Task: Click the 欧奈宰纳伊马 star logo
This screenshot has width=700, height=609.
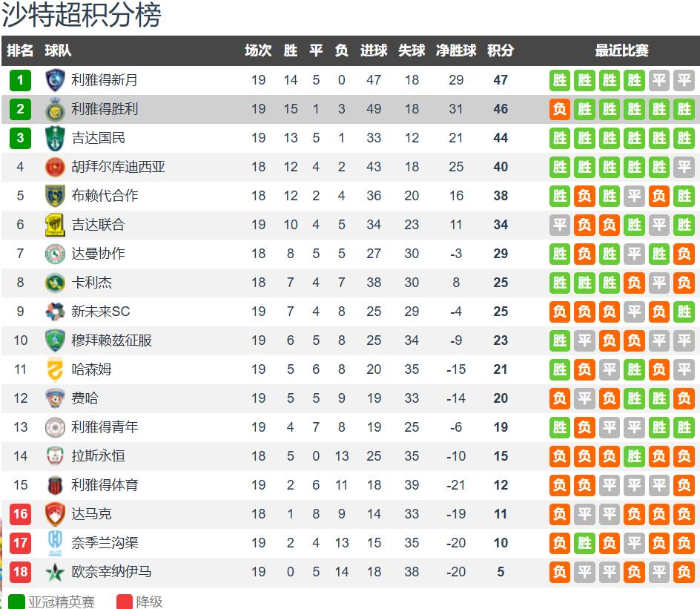Action: 55,572
